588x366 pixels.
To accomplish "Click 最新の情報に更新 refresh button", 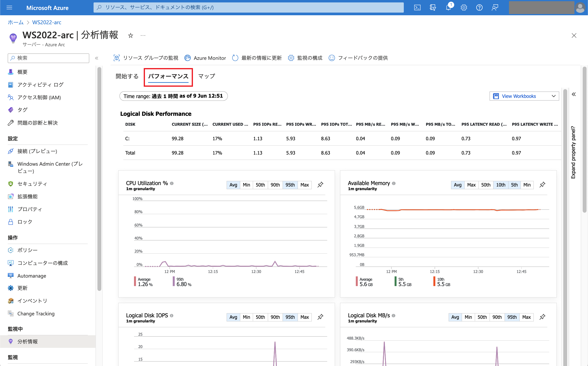I will 257,58.
